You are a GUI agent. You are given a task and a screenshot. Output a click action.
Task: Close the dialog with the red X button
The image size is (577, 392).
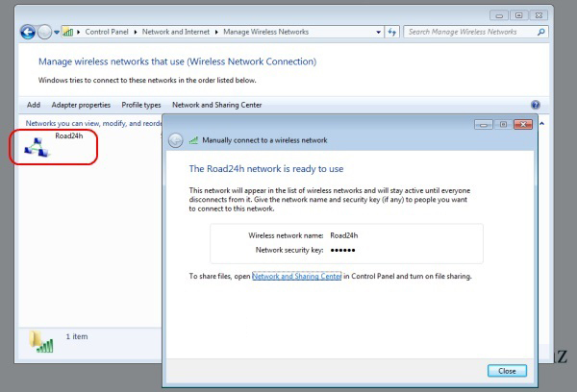click(523, 125)
